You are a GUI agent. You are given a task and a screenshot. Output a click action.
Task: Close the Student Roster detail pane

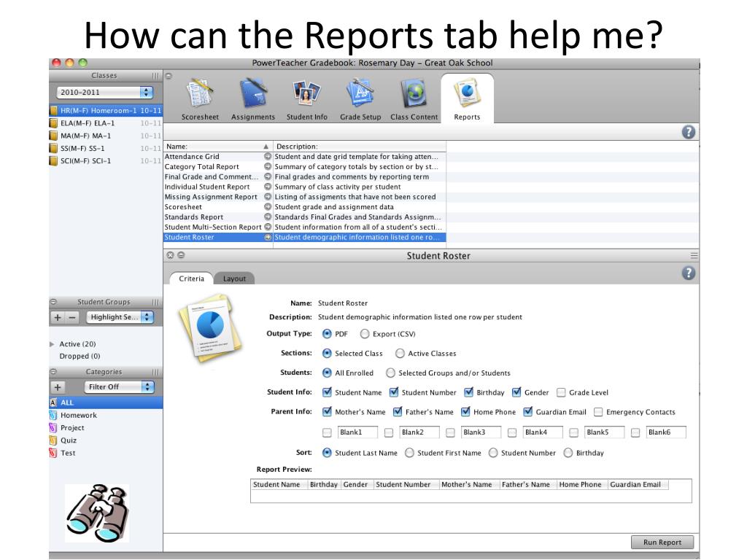coord(170,255)
